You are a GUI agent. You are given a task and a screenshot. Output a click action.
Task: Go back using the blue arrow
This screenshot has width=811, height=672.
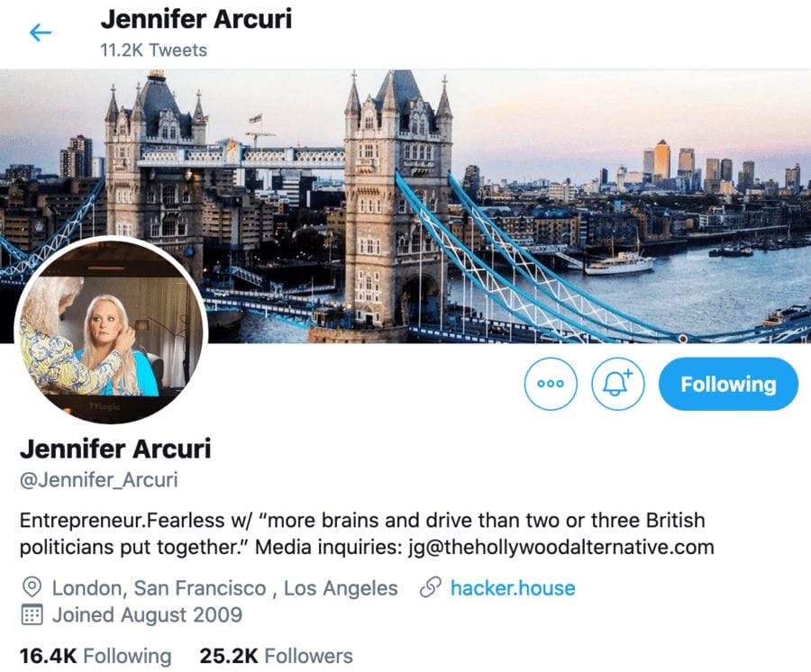[41, 33]
